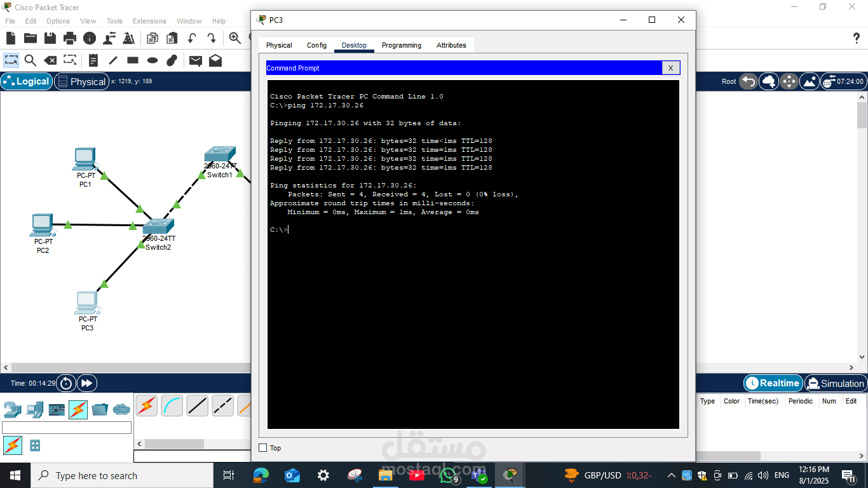The width and height of the screenshot is (868, 488).
Task: Close Command Prompt with the X button
Action: pyautogui.click(x=671, y=68)
